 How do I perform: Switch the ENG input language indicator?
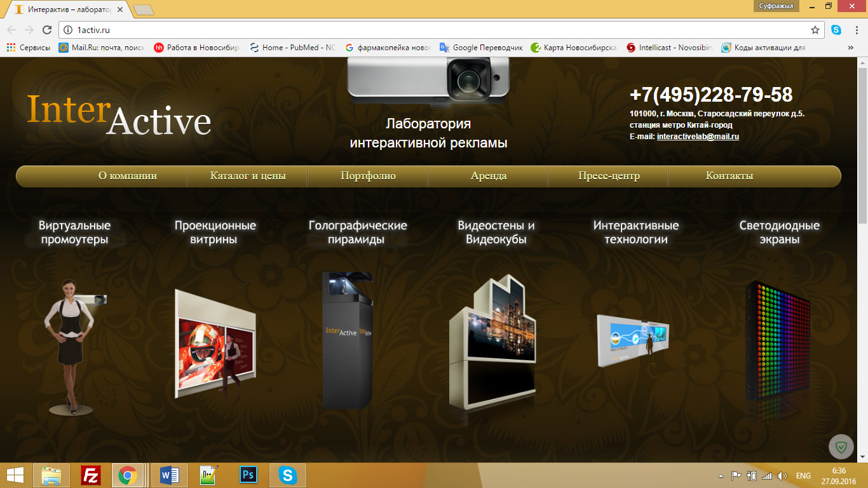[x=803, y=476]
